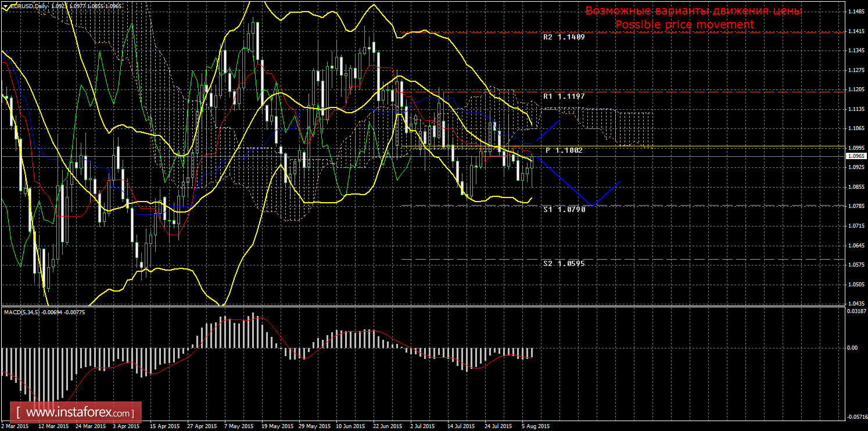Viewport: 868px width, 431px height.
Task: Select the R2 1.1409 resistance label
Action: point(564,37)
